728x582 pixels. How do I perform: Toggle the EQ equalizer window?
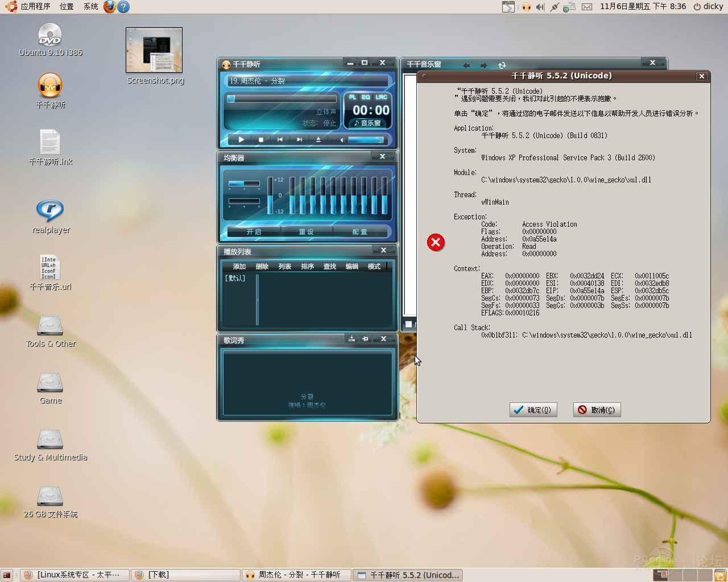click(x=366, y=97)
